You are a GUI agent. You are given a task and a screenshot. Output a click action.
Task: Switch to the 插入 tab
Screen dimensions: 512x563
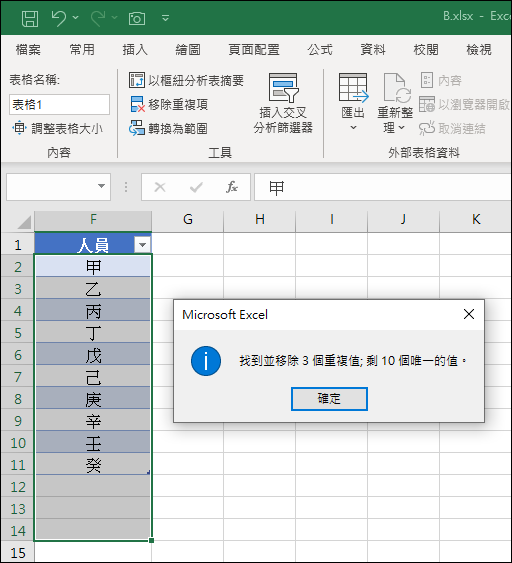point(135,50)
